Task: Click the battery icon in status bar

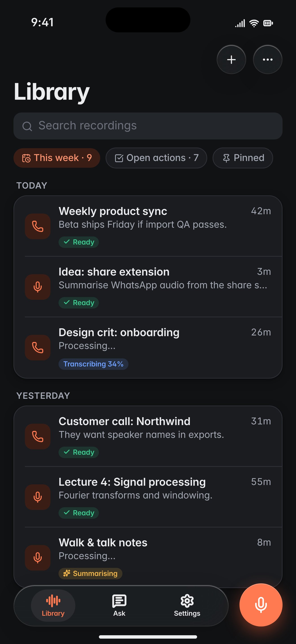Action: pos(268,23)
